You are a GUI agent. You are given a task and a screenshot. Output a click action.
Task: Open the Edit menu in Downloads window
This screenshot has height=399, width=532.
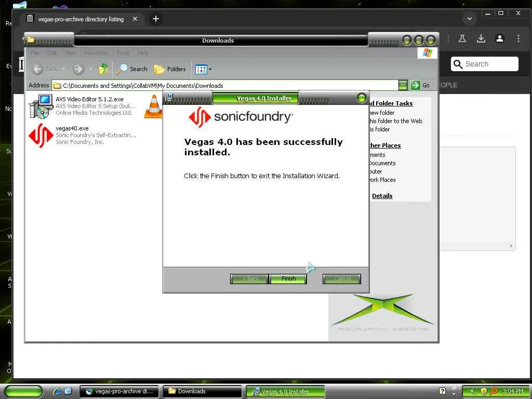51,53
